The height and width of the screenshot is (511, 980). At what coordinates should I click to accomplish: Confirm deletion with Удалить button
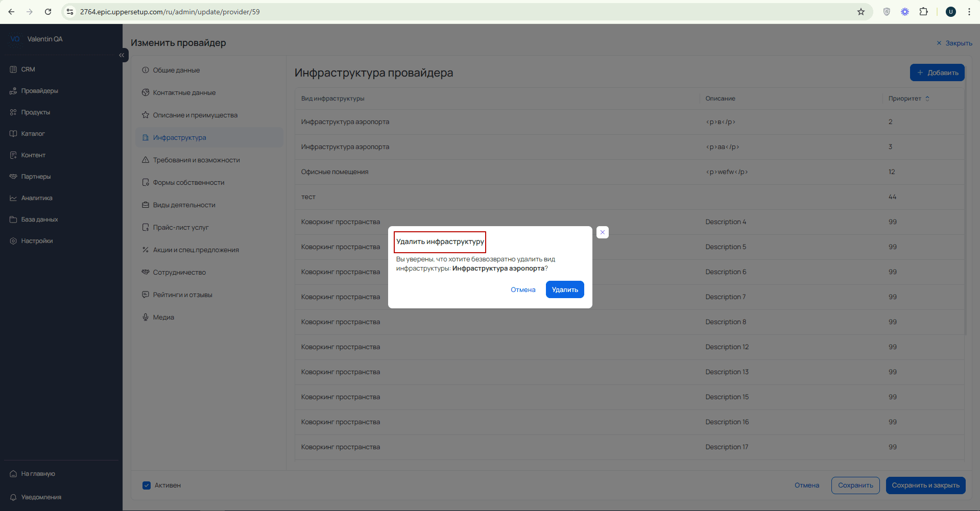pos(565,289)
